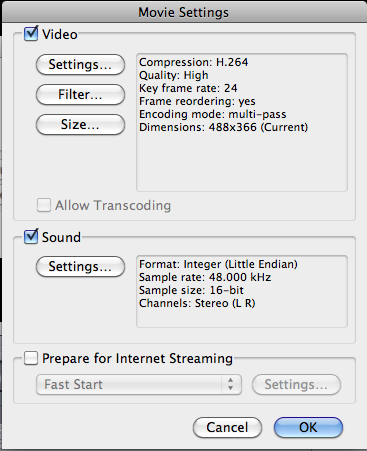Image resolution: width=367 pixels, height=451 pixels.
Task: Click the Sample rate: 48.000 kHz line
Action: pyautogui.click(x=205, y=277)
